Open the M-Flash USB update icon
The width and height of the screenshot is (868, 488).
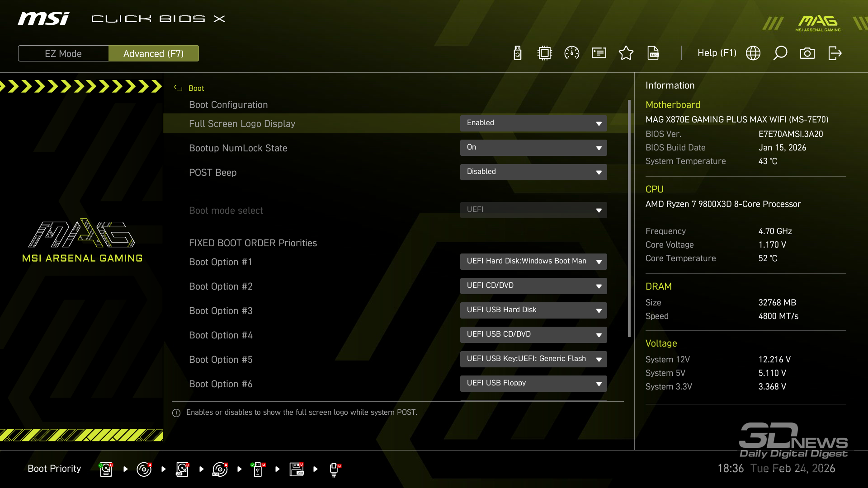point(518,53)
